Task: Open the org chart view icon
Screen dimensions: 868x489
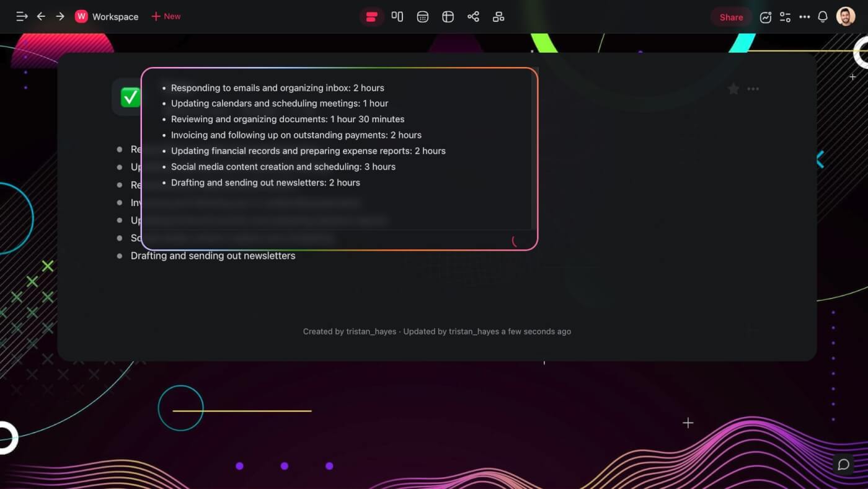Action: click(498, 16)
